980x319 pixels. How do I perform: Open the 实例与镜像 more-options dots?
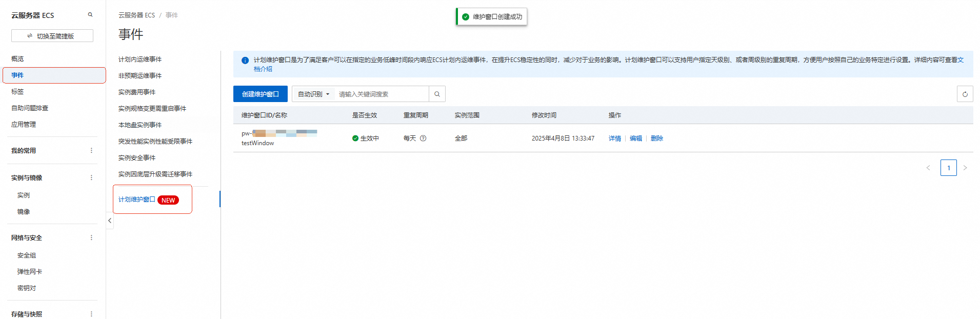(91, 178)
